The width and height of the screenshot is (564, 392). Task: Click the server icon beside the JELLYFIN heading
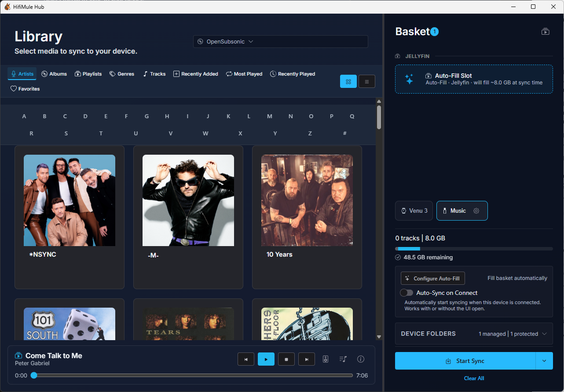click(398, 56)
